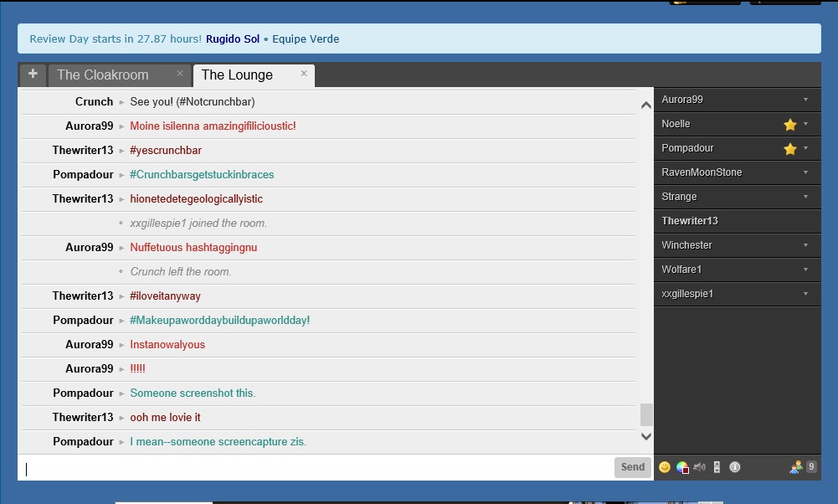Image resolution: width=838 pixels, height=504 pixels.
Task: Open the text color wheel picker
Action: click(682, 468)
